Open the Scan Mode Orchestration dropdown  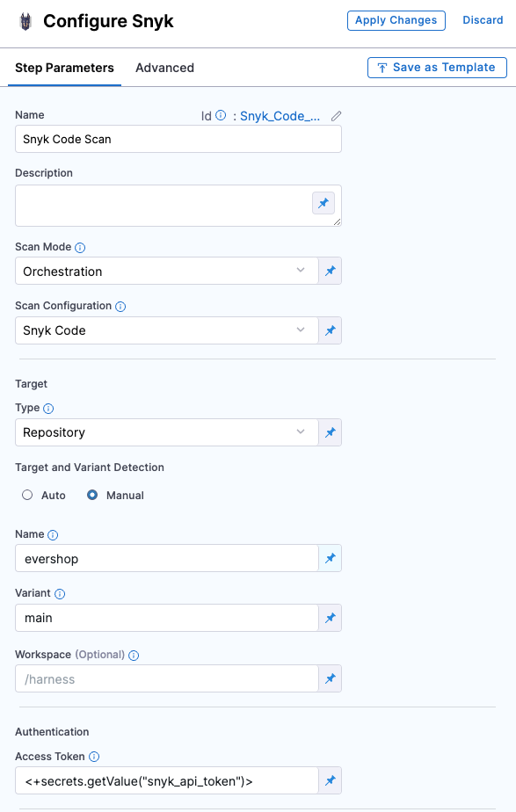tap(167, 271)
